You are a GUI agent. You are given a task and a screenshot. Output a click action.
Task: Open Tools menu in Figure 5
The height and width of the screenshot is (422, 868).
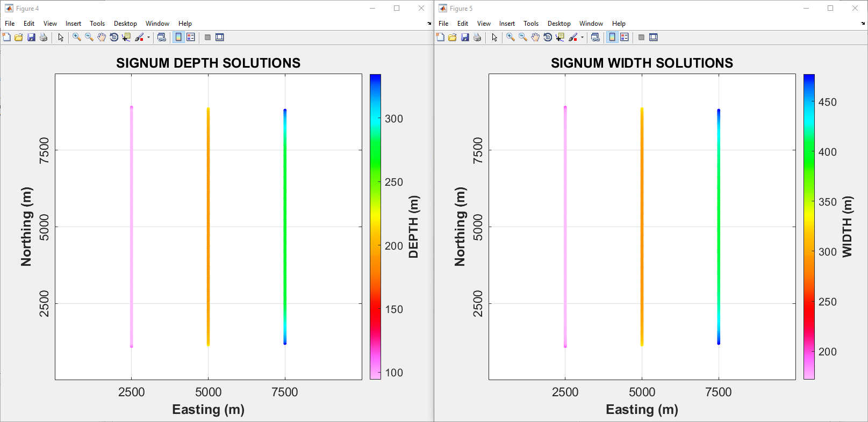pyautogui.click(x=531, y=24)
